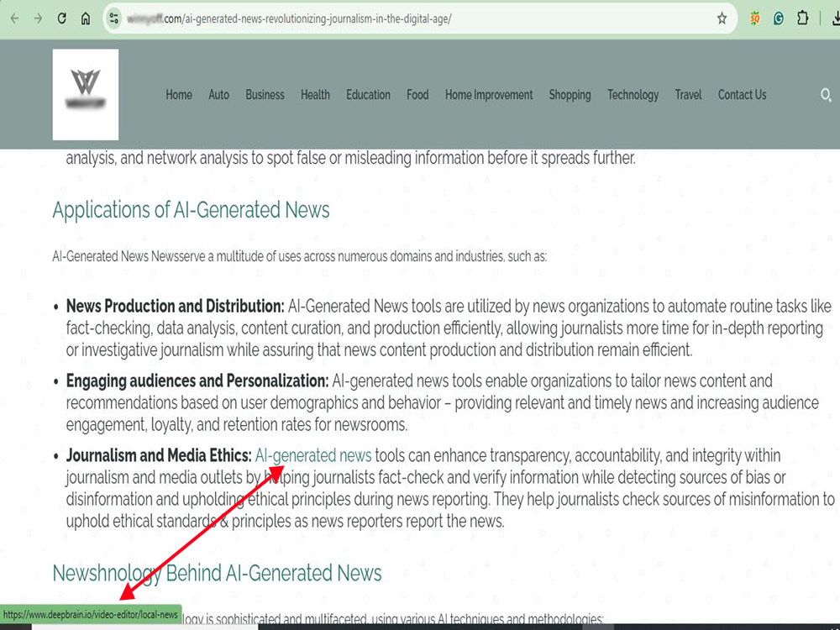
Task: Open Shopping category
Action: tap(570, 95)
